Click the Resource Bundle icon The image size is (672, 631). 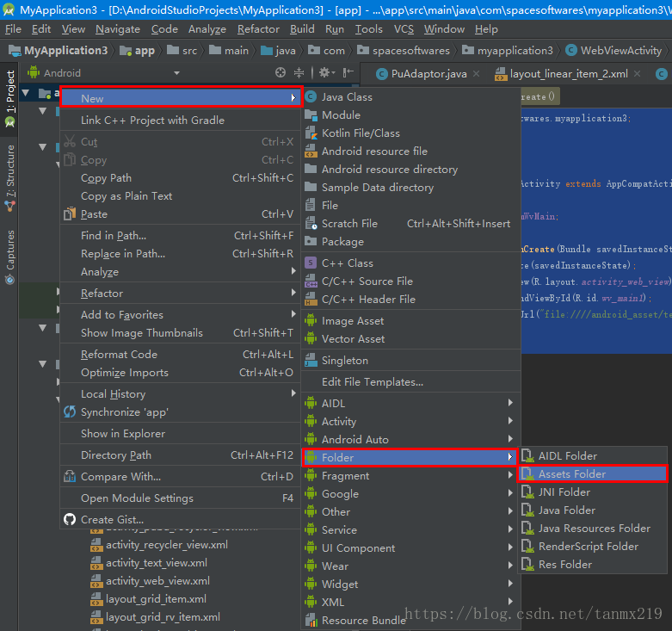pos(311,620)
